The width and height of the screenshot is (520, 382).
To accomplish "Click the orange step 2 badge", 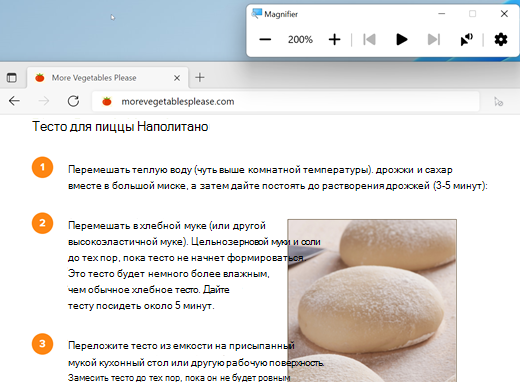I will tap(42, 223).
